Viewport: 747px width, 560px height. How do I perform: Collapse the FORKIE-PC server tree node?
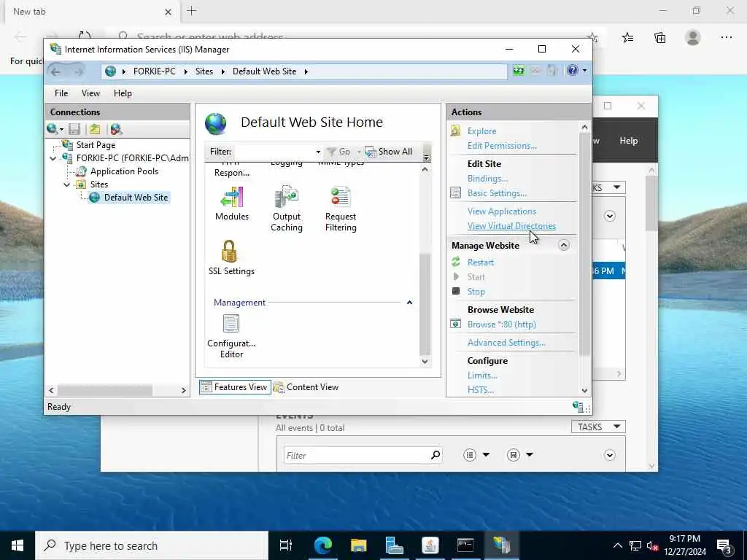click(53, 158)
